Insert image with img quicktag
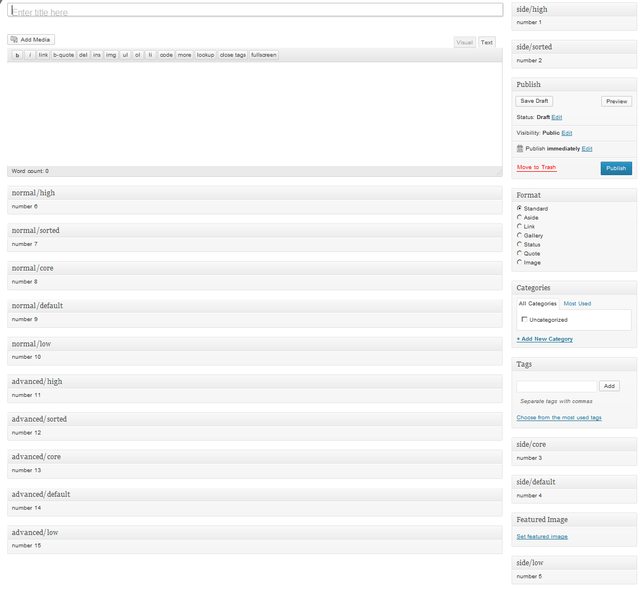This screenshot has height=590, width=640. 111,55
